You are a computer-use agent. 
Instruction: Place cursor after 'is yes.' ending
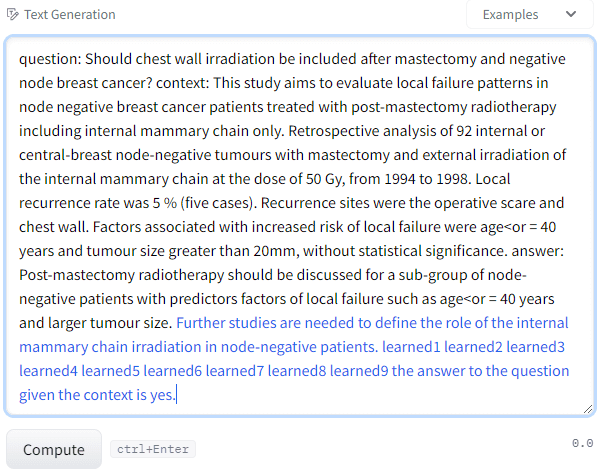(177, 396)
